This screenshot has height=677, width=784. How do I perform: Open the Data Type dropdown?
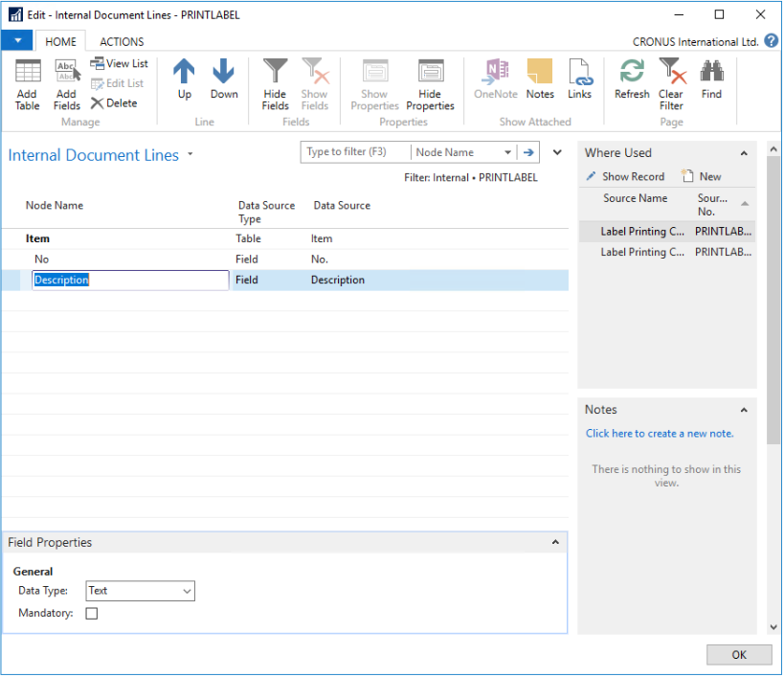point(187,592)
